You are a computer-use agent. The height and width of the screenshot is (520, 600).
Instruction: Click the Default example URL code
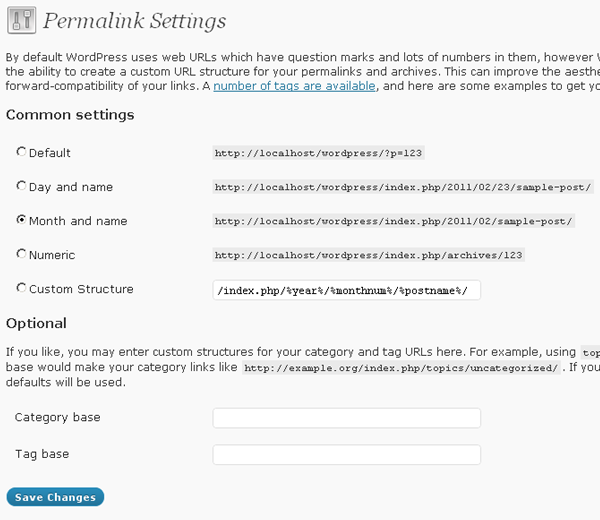tap(318, 153)
